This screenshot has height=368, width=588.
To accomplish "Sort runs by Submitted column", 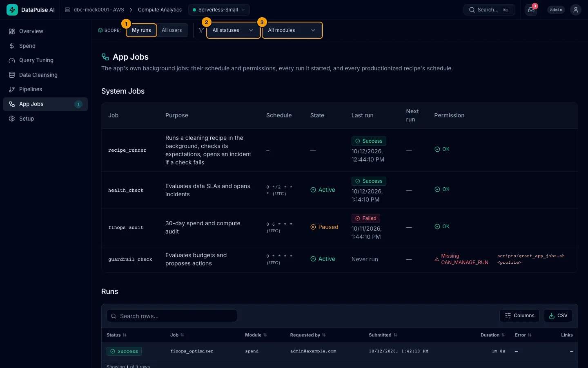I will 383,335.
